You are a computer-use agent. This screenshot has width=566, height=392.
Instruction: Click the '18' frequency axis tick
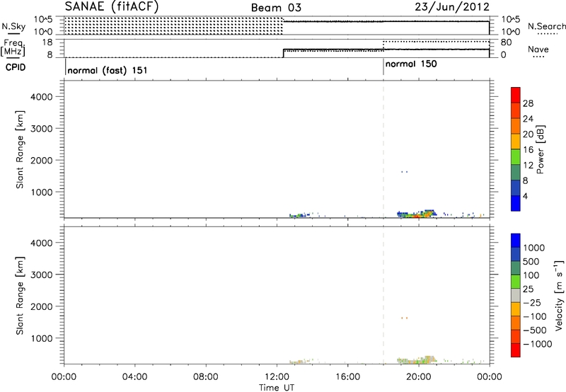[47, 42]
